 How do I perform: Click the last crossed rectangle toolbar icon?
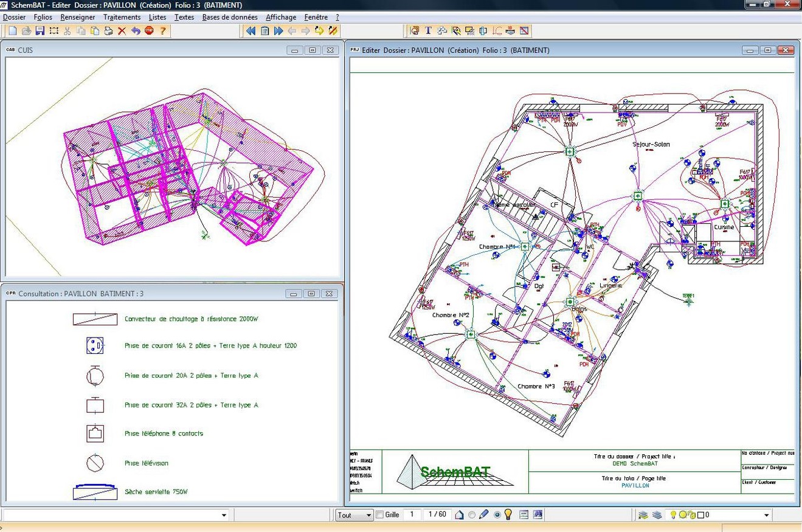pos(524,30)
